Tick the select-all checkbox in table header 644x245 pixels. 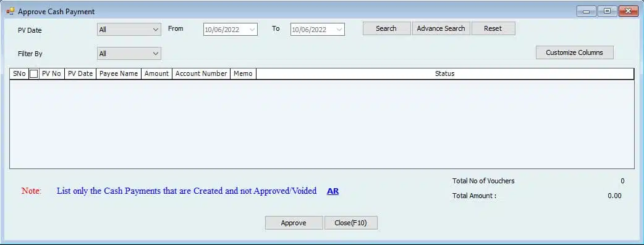(33, 74)
